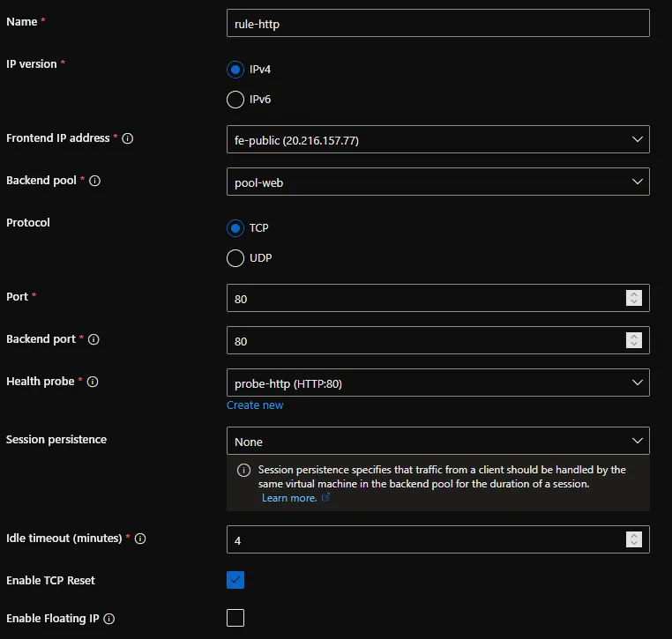
Task: Open the Backend pool dropdown pool-web
Action: click(438, 182)
